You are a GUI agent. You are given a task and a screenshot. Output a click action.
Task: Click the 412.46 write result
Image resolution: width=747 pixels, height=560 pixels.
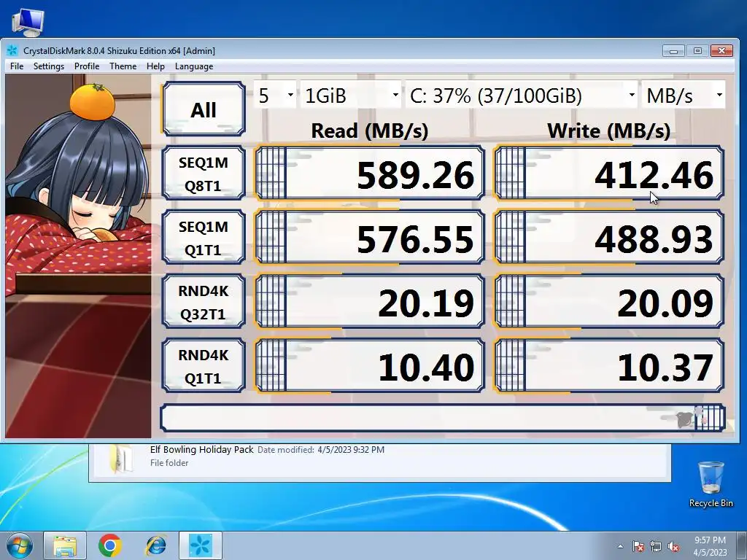click(x=609, y=174)
